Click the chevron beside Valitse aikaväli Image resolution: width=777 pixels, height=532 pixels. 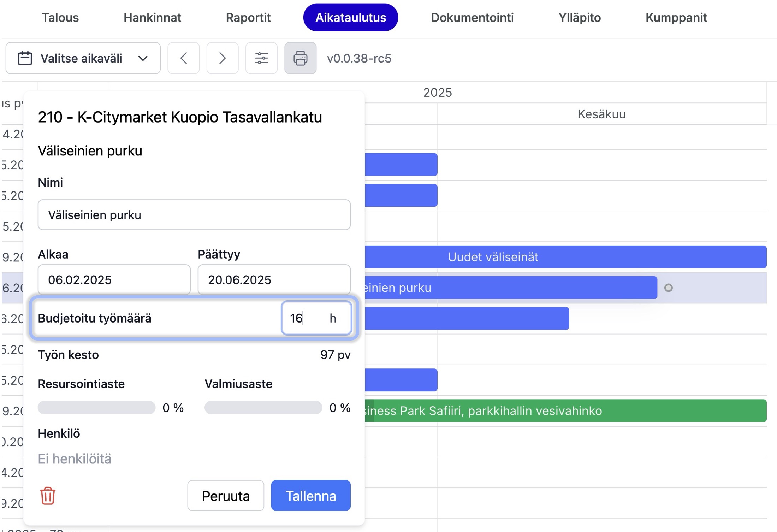click(x=143, y=58)
